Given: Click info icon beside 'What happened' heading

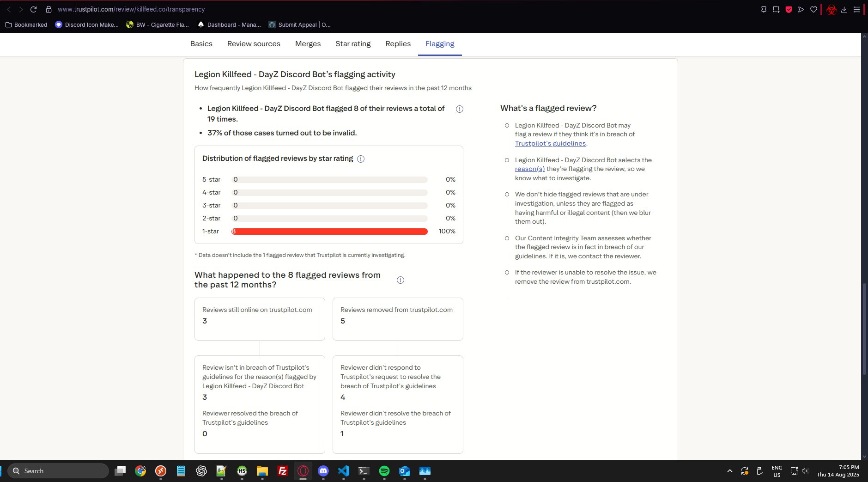Looking at the screenshot, I should tap(401, 280).
